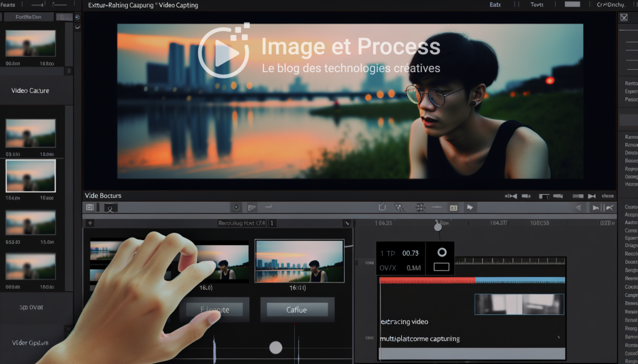Click the rectangle frame icon under record circle
This screenshot has height=364, width=638.
tap(442, 267)
